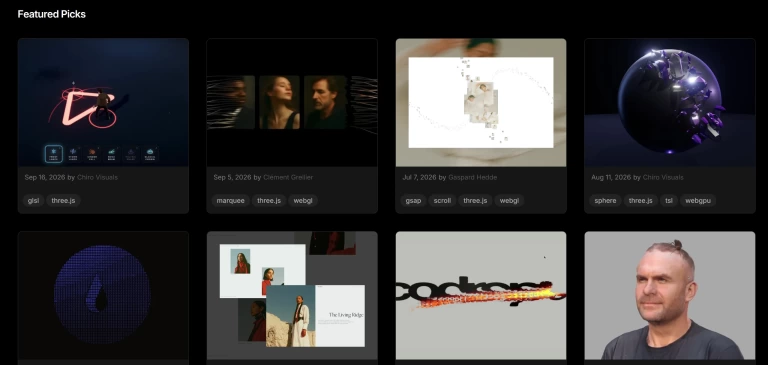Image resolution: width=768 pixels, height=365 pixels.
Task: Open the burning codrops text thumbnail
Action: pyautogui.click(x=481, y=295)
